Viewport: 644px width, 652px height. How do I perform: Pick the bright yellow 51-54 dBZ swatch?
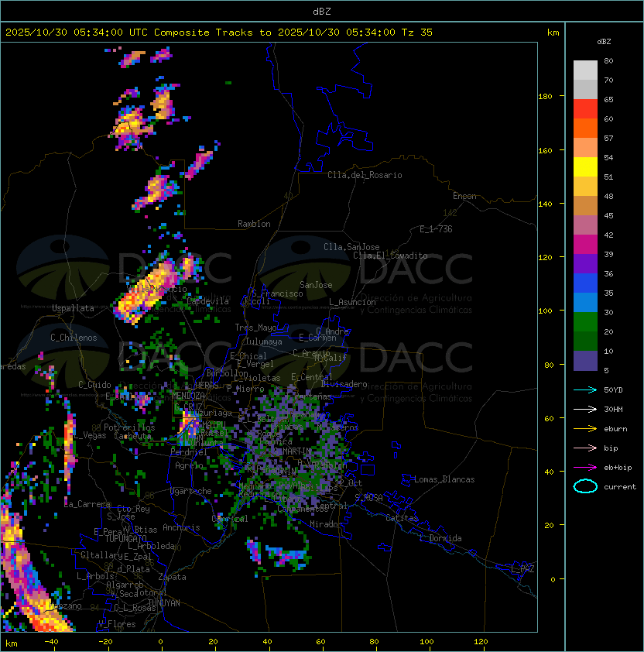[585, 167]
